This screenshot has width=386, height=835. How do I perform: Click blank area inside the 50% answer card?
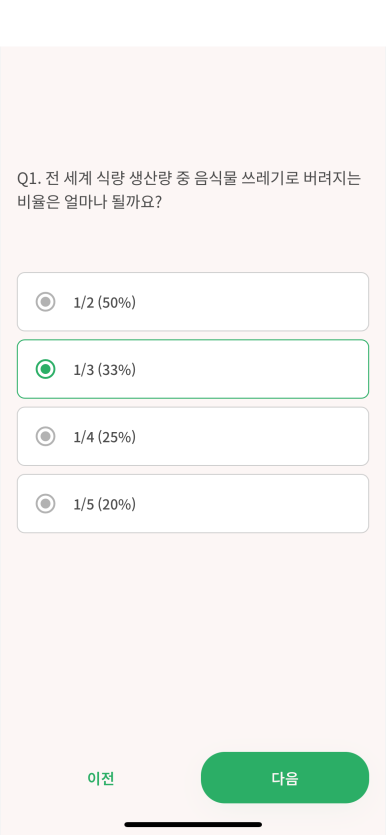[250, 302]
